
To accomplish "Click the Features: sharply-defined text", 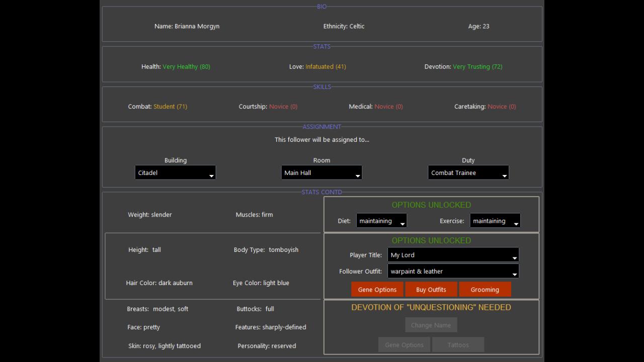I will pyautogui.click(x=271, y=327).
